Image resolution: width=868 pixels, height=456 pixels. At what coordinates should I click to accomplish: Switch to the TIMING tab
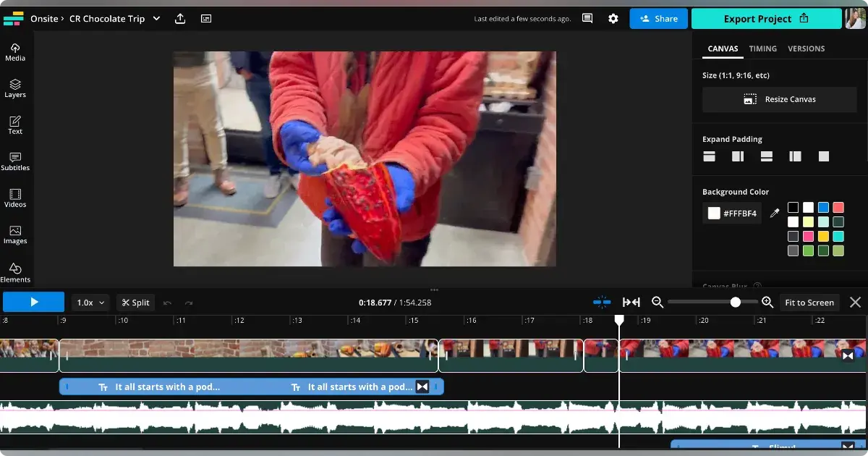[x=762, y=48]
